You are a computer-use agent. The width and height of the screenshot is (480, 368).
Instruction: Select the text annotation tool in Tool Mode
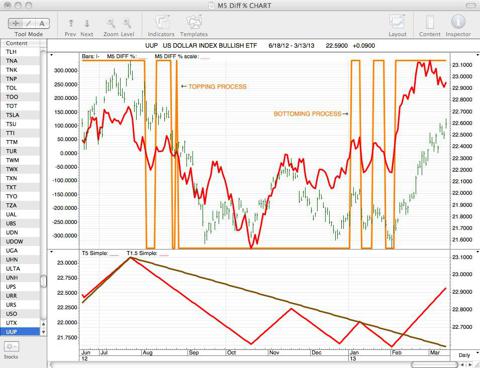42,23
